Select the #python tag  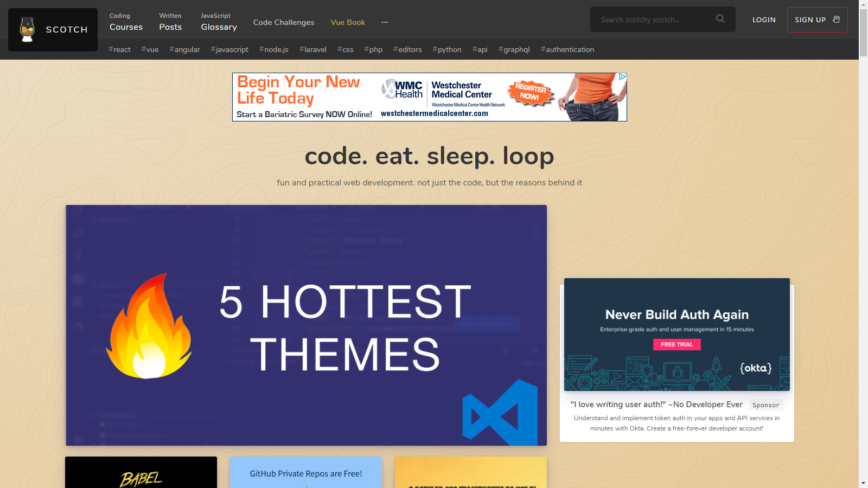(x=447, y=49)
